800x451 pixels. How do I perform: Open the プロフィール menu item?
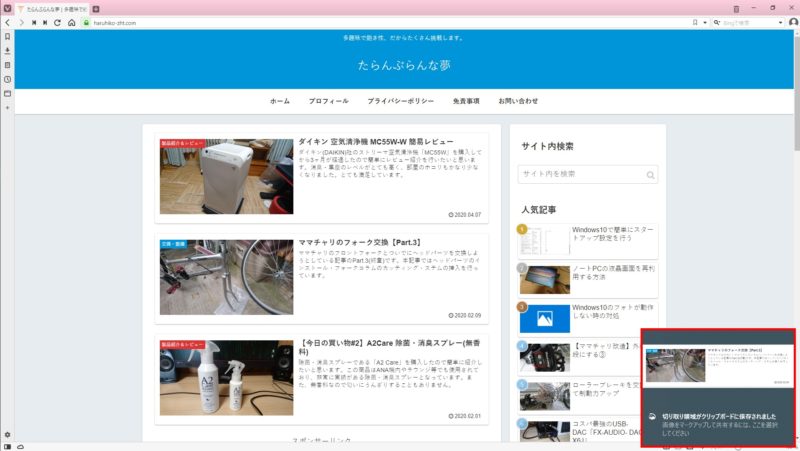pos(329,101)
